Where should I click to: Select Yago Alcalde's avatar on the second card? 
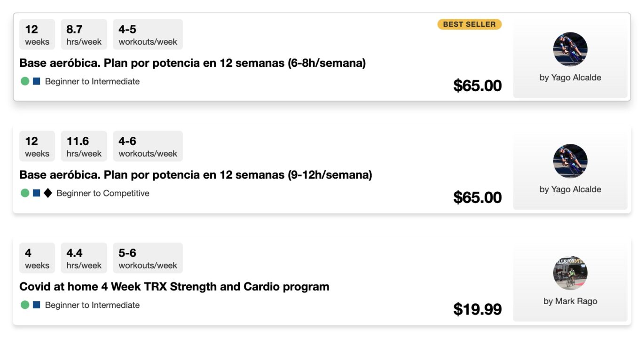(x=570, y=161)
